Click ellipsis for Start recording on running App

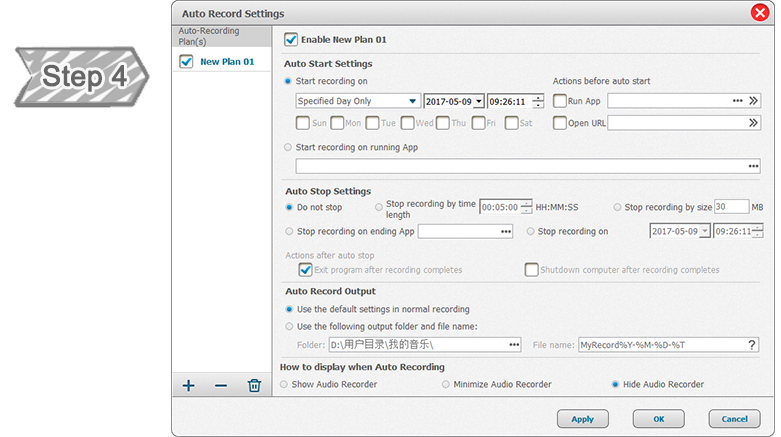coord(753,166)
